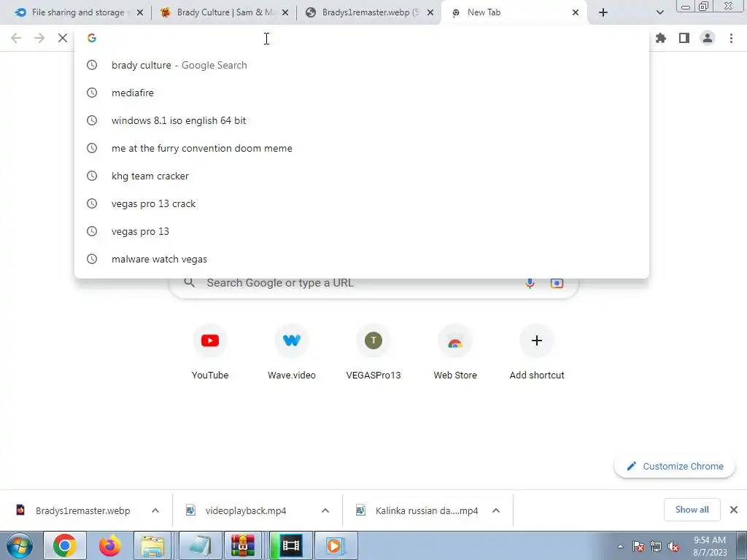Open a new tab with plus button
The height and width of the screenshot is (560, 747).
point(603,12)
